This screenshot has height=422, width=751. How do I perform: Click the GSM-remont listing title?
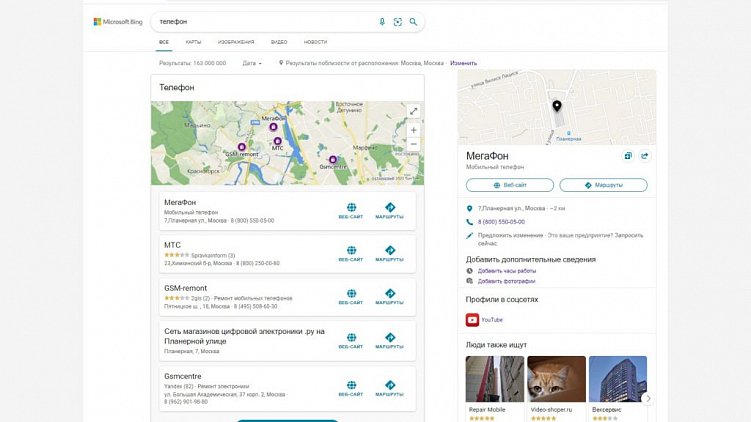185,288
